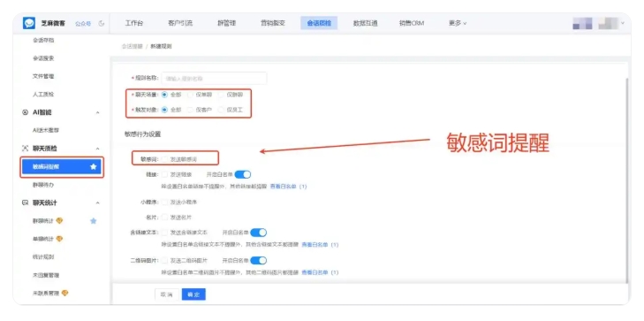Open the 工作台 tab

point(134,23)
